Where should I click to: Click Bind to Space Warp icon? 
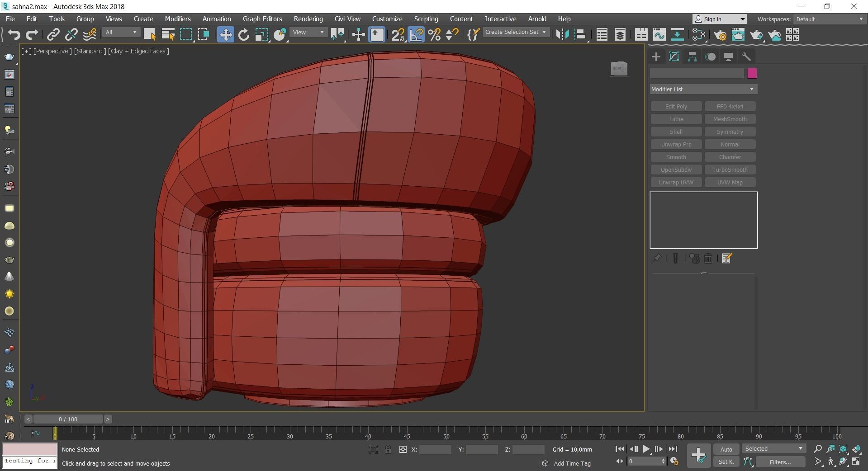click(x=90, y=35)
